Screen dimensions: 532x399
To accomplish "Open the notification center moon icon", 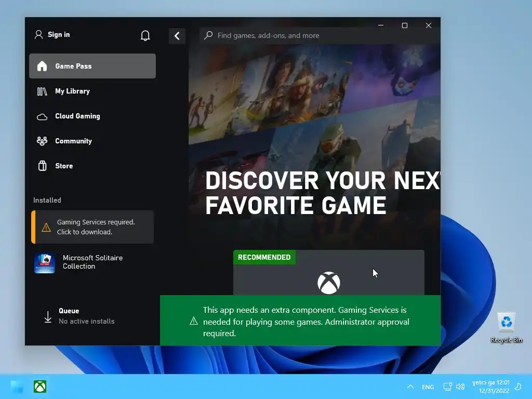I will (518, 387).
